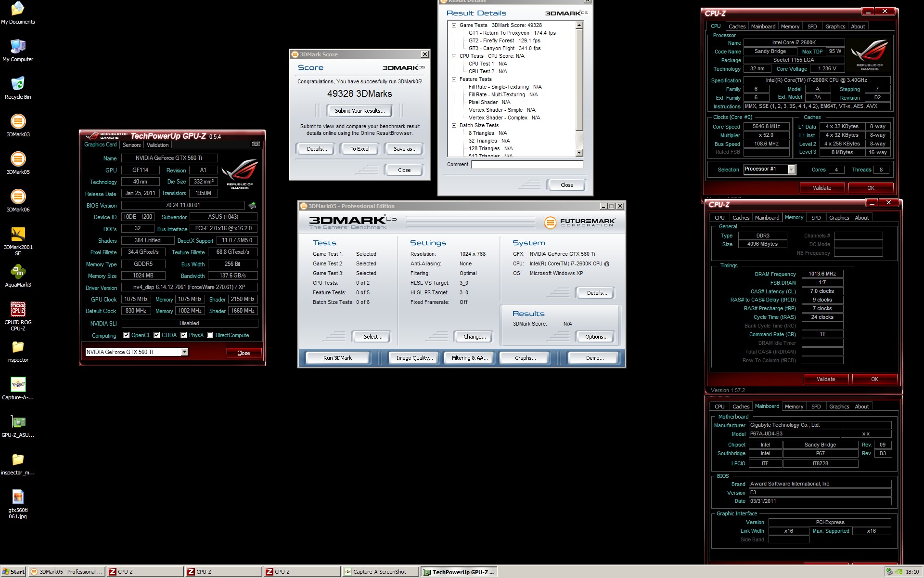Image resolution: width=924 pixels, height=578 pixels.
Task: Open 3DMark2001 SE desktop shortcut
Action: tap(18, 234)
